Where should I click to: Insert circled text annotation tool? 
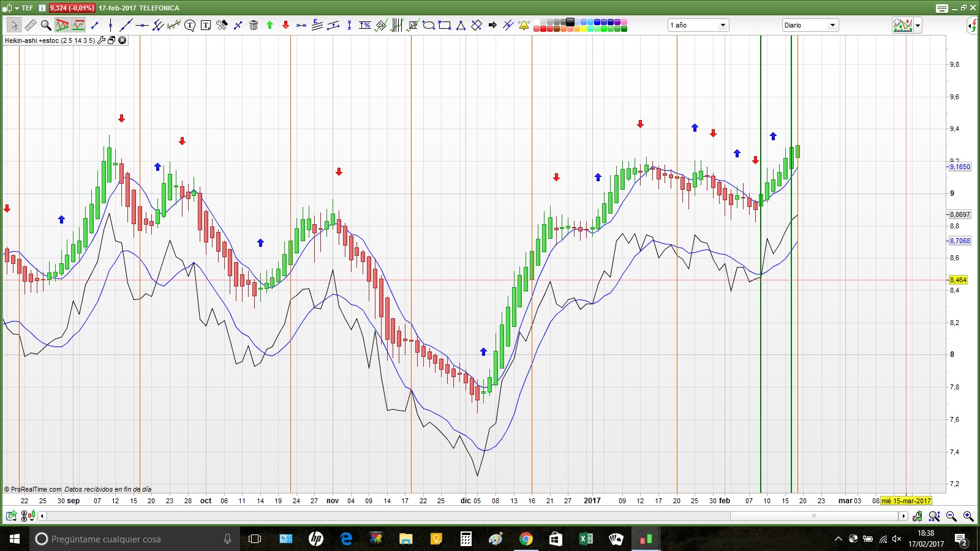(x=190, y=25)
